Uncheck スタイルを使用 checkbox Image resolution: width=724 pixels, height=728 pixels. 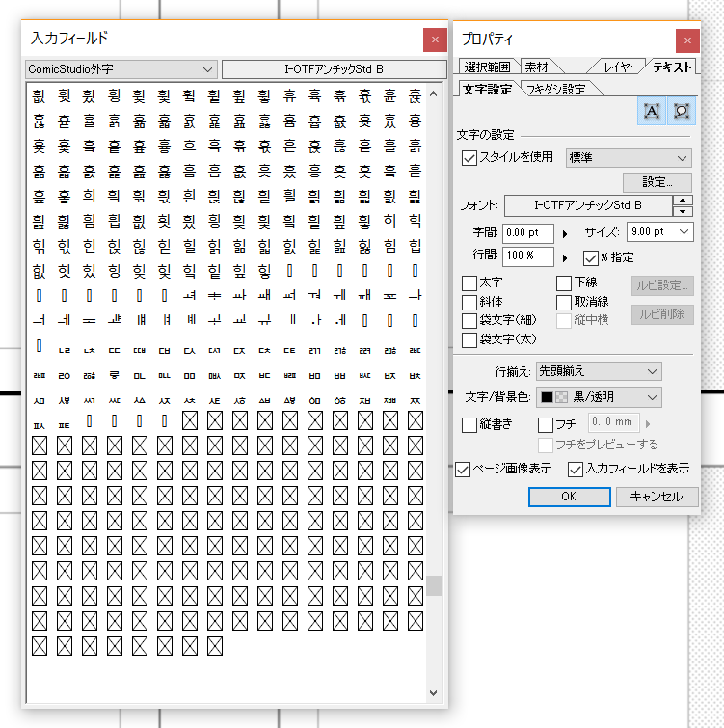point(469,158)
